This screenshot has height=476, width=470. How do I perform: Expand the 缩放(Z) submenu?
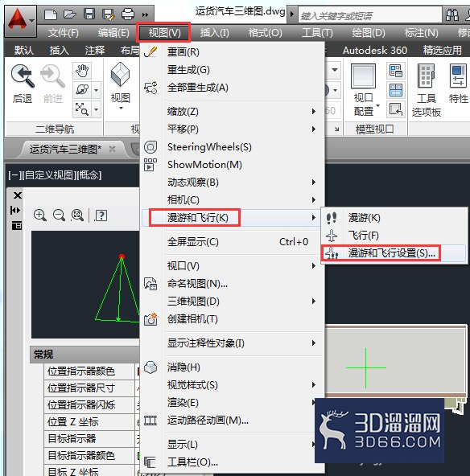[x=232, y=112]
